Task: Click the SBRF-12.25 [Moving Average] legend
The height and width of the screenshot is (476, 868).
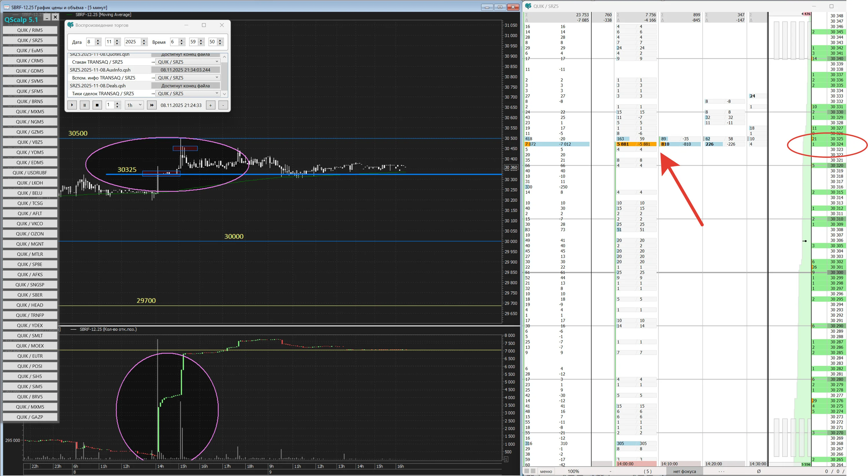Action: (103, 14)
